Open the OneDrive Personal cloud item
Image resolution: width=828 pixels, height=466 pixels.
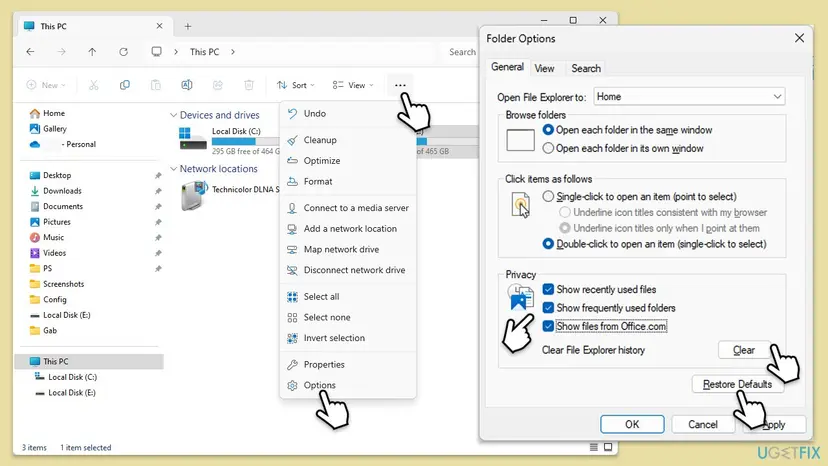63,144
